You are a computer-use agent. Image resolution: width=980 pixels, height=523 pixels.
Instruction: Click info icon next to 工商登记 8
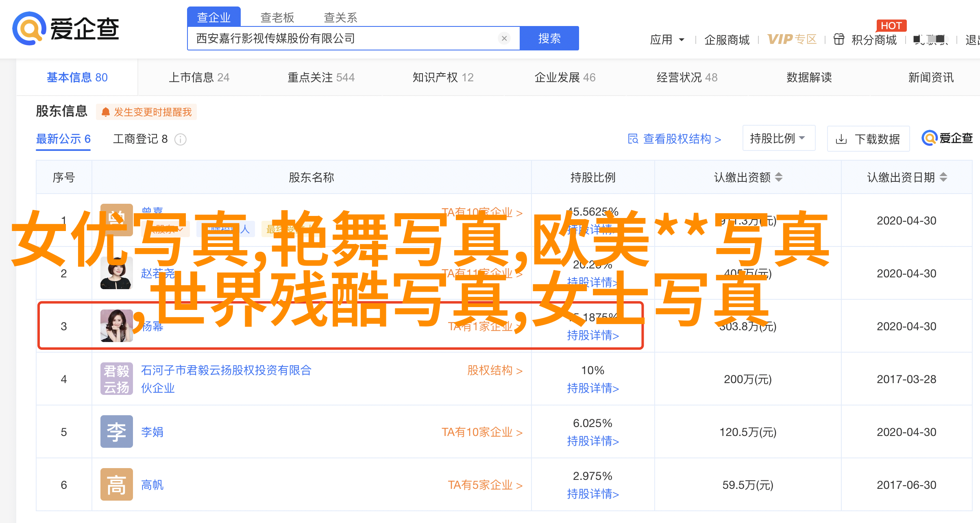coord(181,139)
